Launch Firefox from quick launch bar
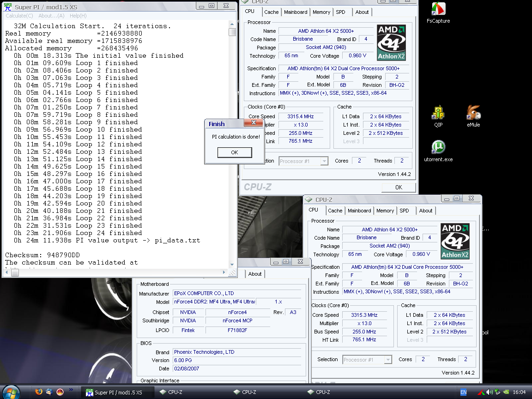This screenshot has width=532, height=399. 39,392
